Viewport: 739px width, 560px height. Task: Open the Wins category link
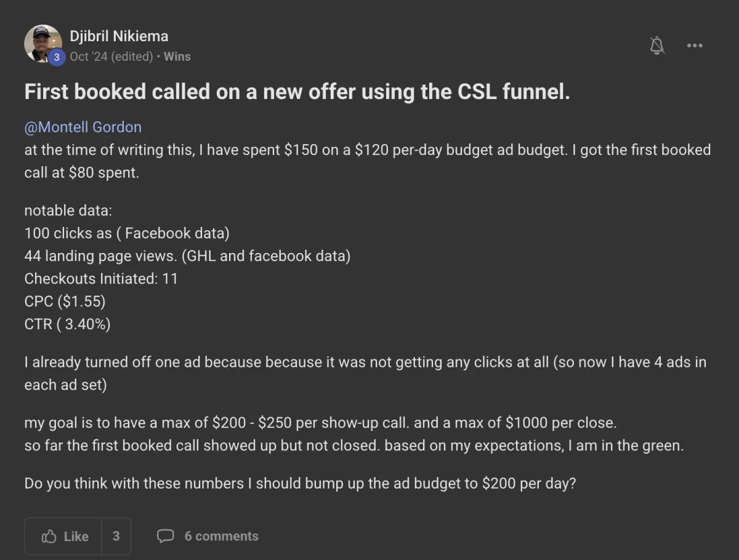(177, 57)
